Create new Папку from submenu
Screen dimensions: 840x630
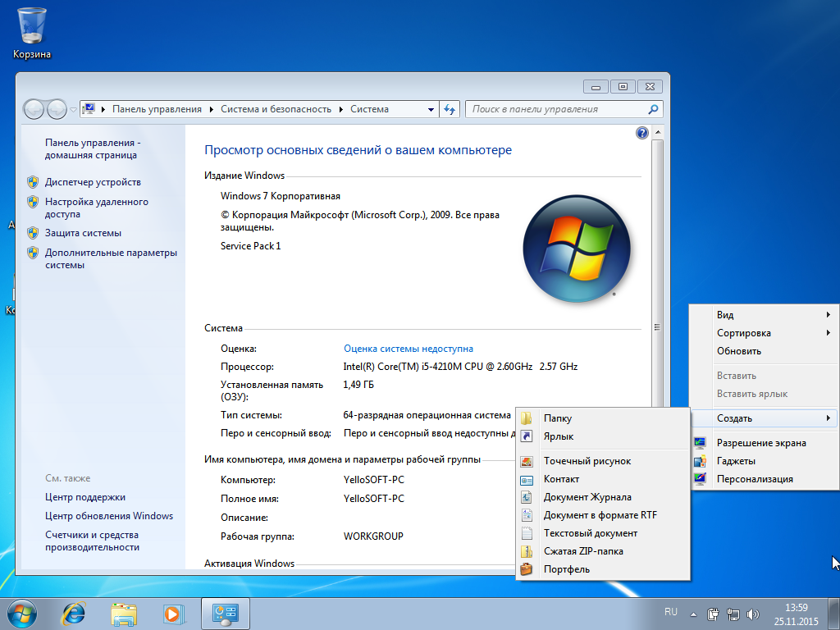[x=603, y=418]
